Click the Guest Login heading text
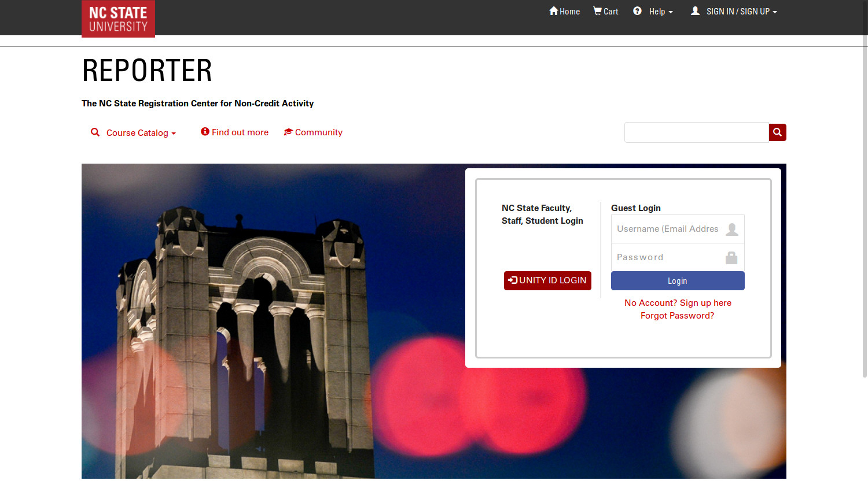The image size is (868, 488). 636,208
